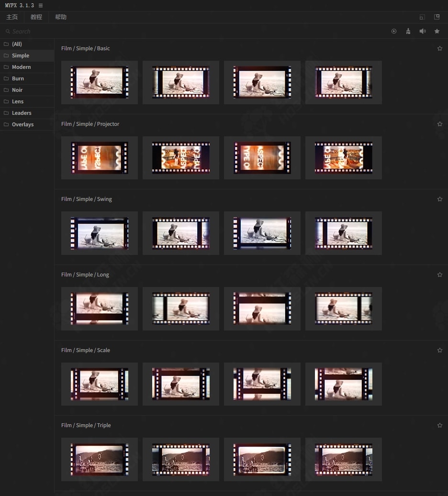Select first thumbnail in Simple / Scale row

100,384
